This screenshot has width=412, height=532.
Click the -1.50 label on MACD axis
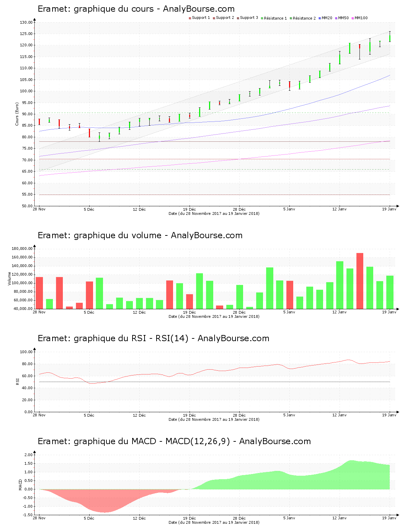point(28,515)
